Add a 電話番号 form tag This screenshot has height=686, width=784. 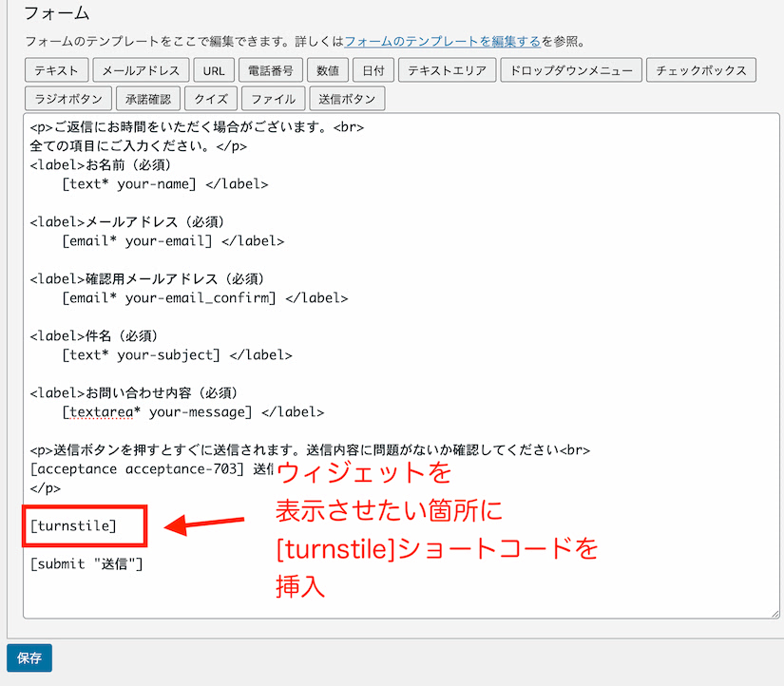271,70
